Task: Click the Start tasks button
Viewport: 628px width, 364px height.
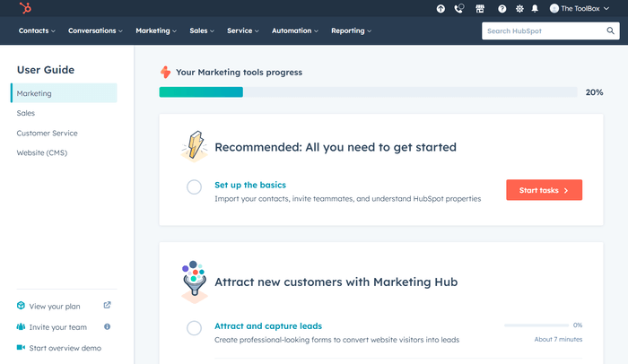Action: (x=544, y=190)
